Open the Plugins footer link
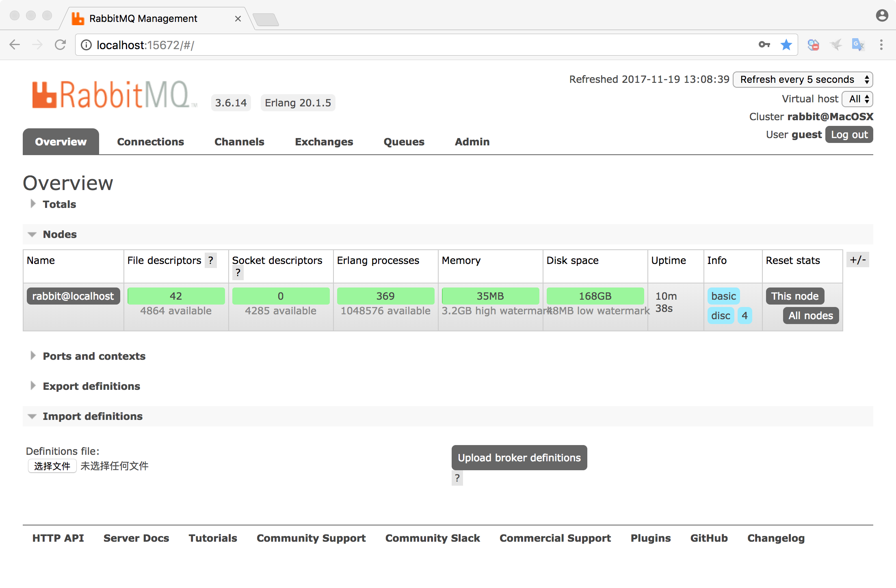 pos(651,538)
